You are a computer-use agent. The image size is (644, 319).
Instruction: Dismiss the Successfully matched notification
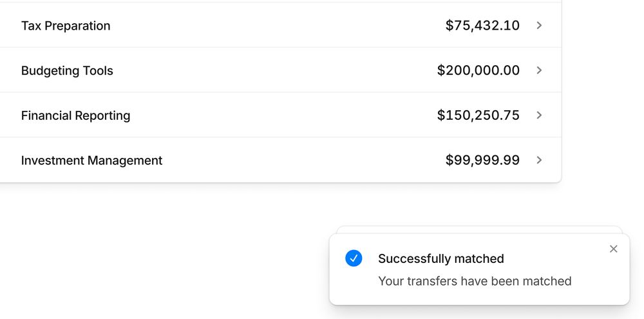tap(613, 249)
